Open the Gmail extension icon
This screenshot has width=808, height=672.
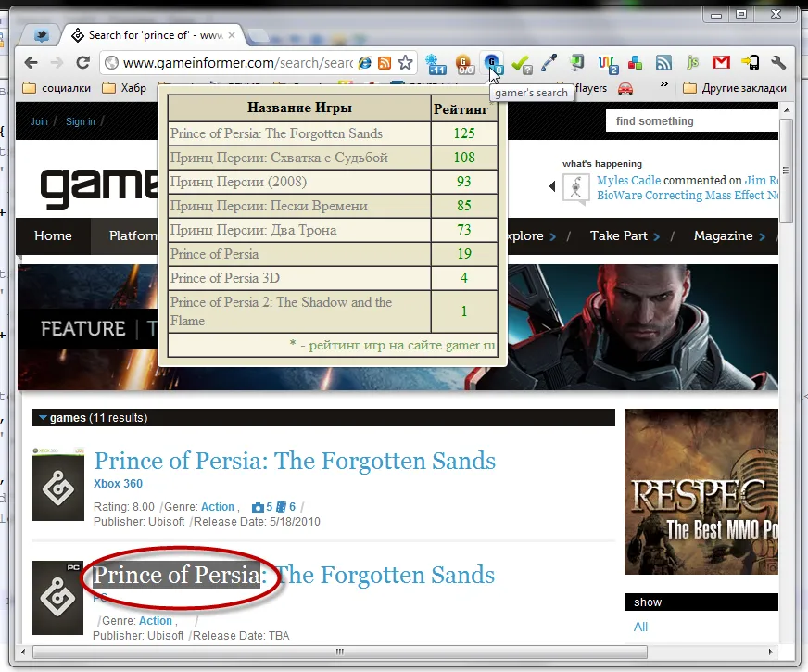(721, 63)
